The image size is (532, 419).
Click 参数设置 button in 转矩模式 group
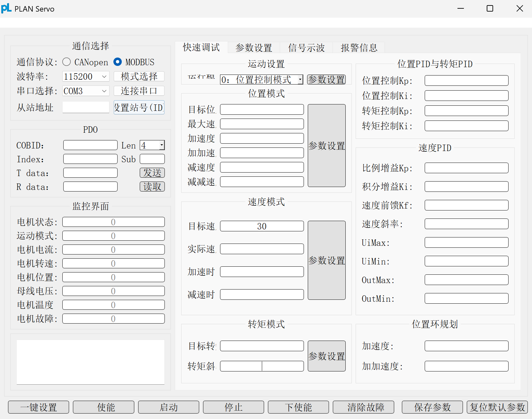(327, 356)
